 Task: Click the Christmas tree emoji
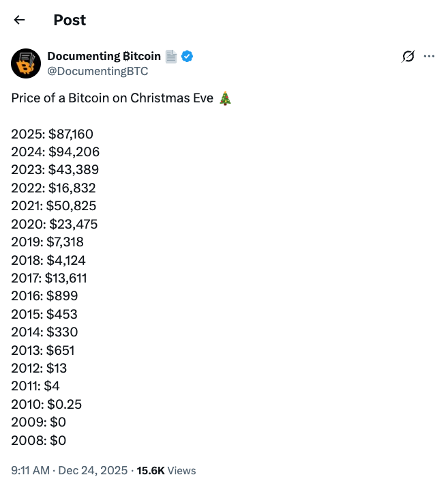226,98
